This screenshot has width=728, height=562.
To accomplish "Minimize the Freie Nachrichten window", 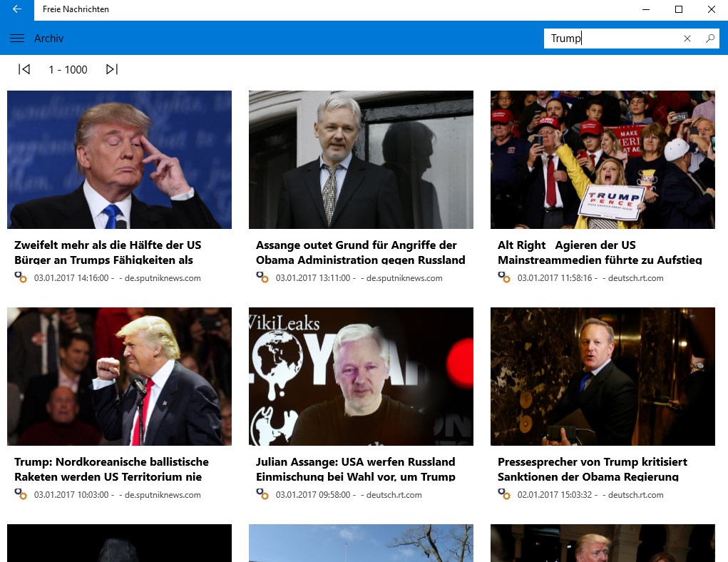I will pos(646,9).
